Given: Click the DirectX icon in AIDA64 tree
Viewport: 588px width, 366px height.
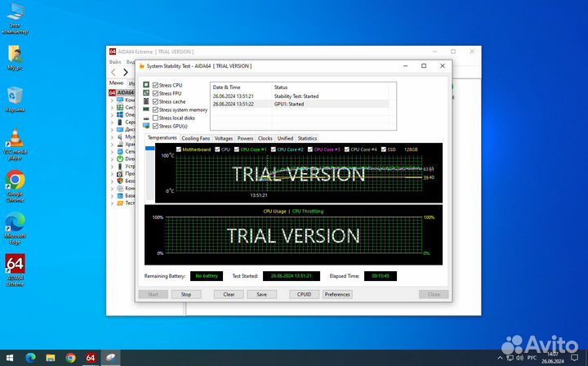Looking at the screenshot, I should pyautogui.click(x=120, y=159).
